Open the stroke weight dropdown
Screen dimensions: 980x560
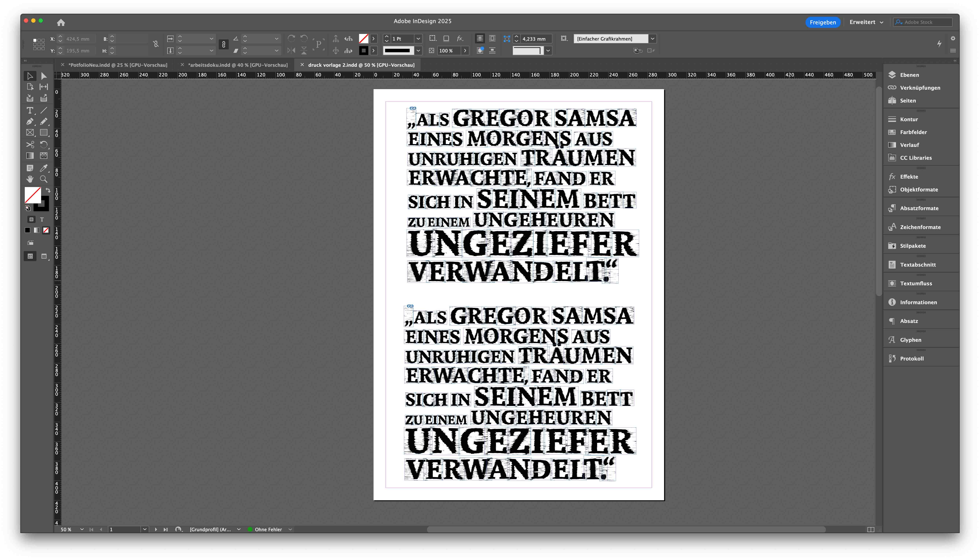(418, 39)
